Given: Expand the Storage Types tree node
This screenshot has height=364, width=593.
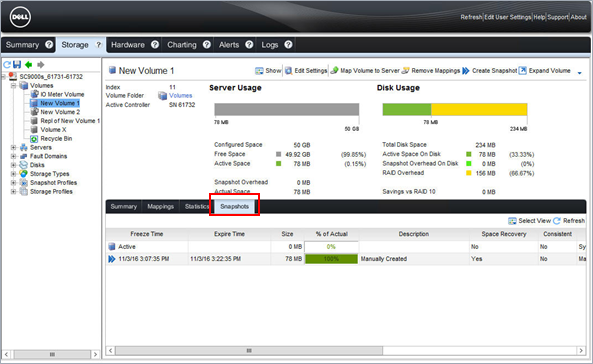Looking at the screenshot, I should (x=13, y=174).
